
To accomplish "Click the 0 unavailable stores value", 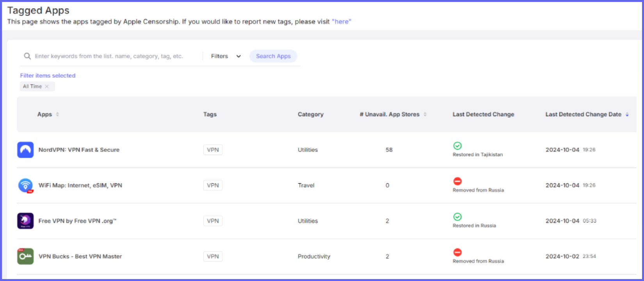I will (387, 185).
